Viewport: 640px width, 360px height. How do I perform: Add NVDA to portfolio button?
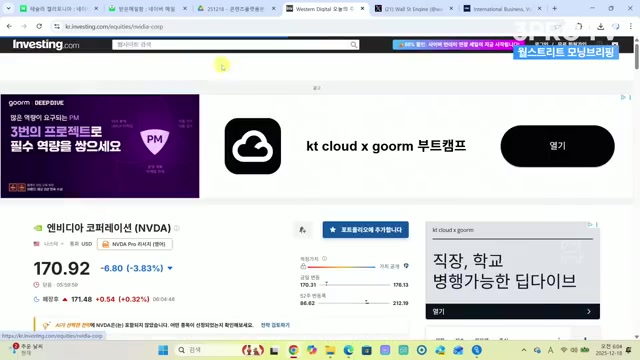(x=366, y=230)
